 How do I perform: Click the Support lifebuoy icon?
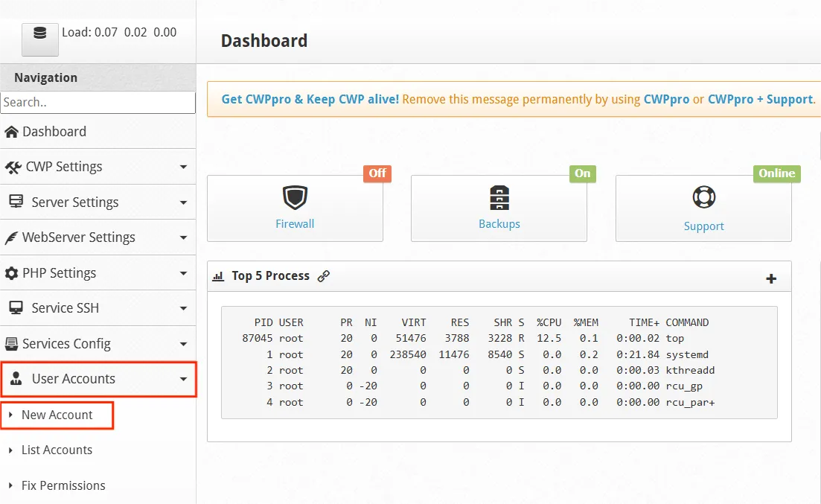pos(703,198)
